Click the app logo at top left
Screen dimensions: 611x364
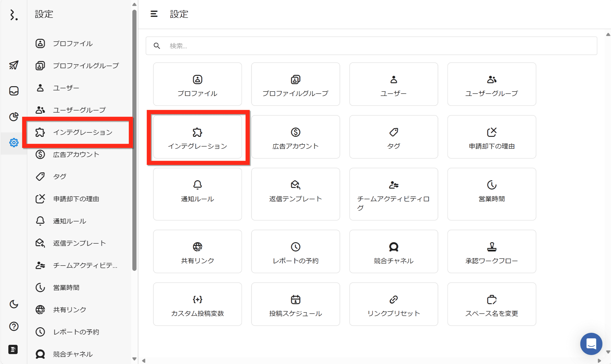click(x=14, y=15)
